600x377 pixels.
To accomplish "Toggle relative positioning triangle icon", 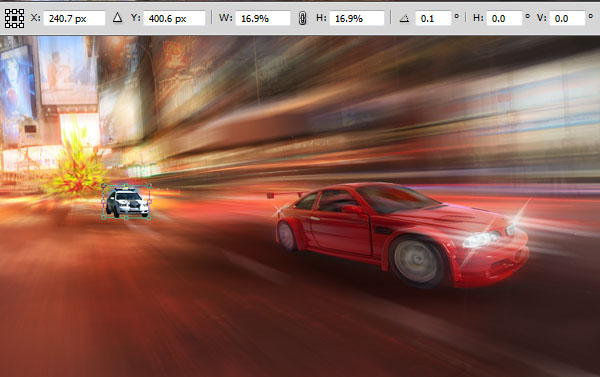I will pyautogui.click(x=117, y=18).
